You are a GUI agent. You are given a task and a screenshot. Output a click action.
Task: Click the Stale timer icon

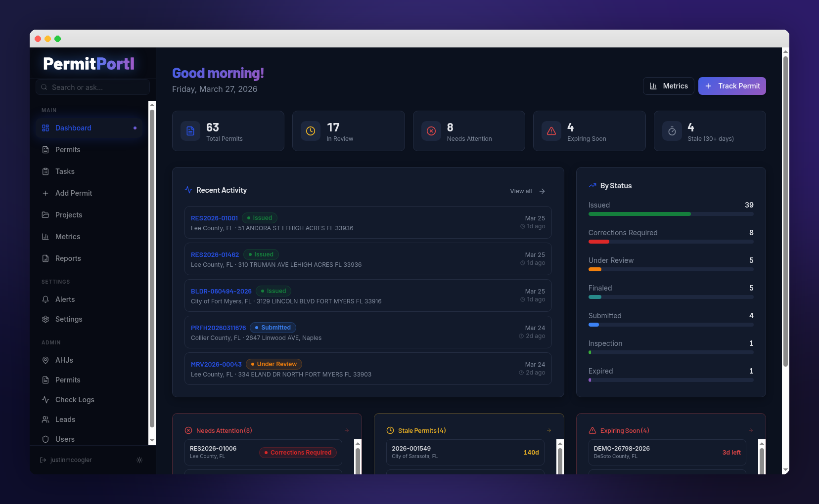672,131
